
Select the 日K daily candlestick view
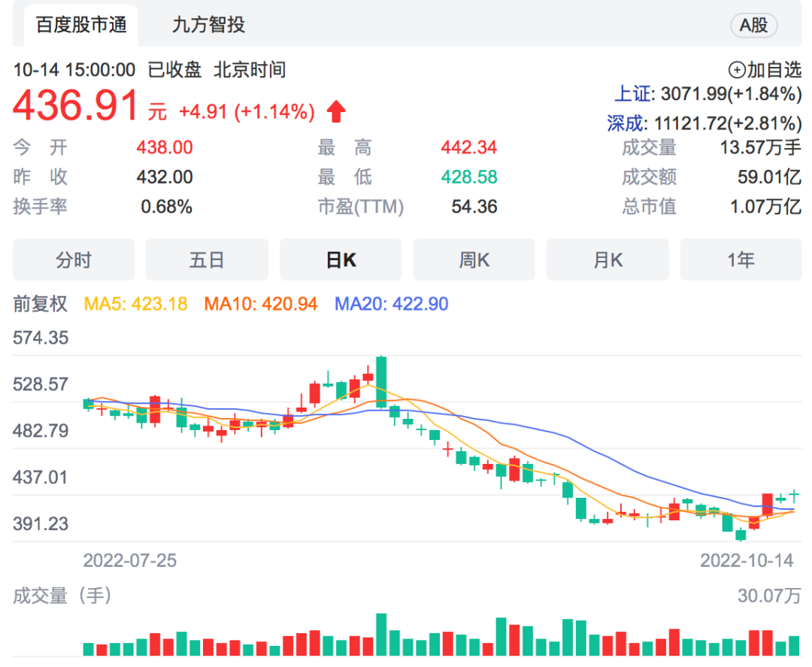pyautogui.click(x=340, y=259)
